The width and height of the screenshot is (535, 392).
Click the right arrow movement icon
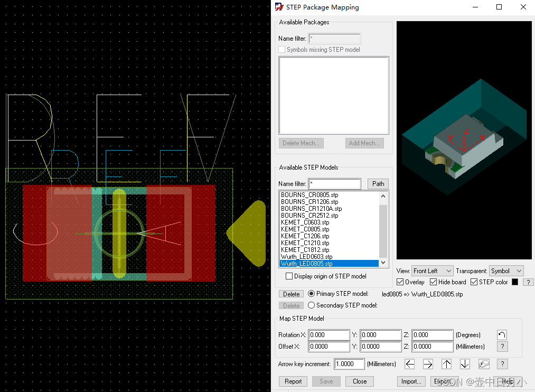[x=428, y=363]
